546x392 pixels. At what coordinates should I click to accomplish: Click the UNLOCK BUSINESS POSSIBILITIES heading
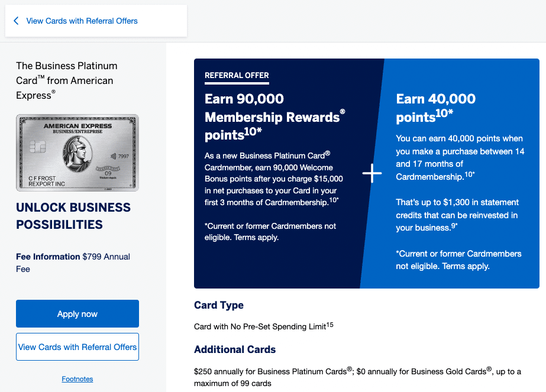point(73,216)
